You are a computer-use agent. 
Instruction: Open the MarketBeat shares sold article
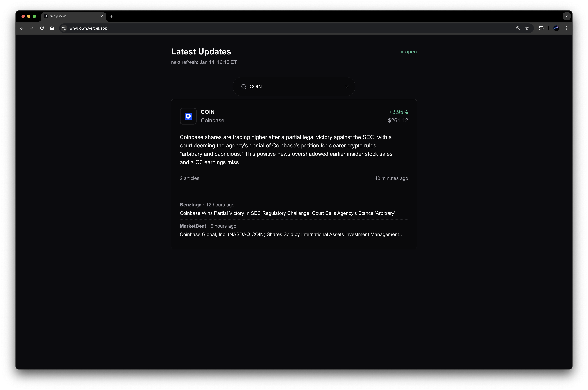[291, 234]
